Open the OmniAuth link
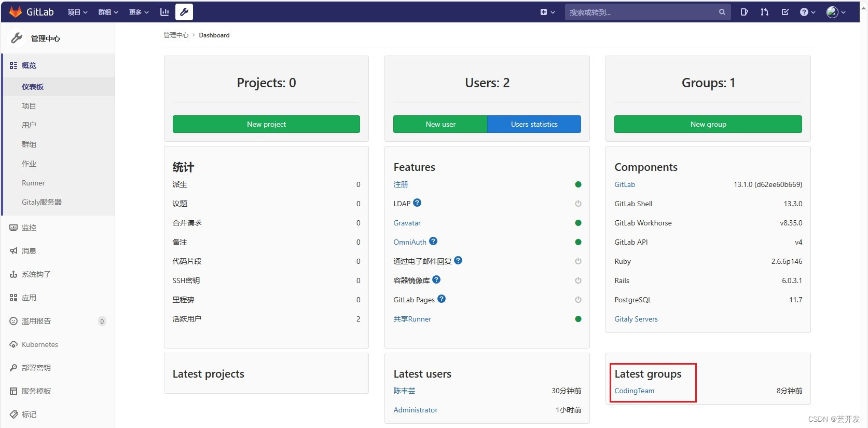 (410, 242)
